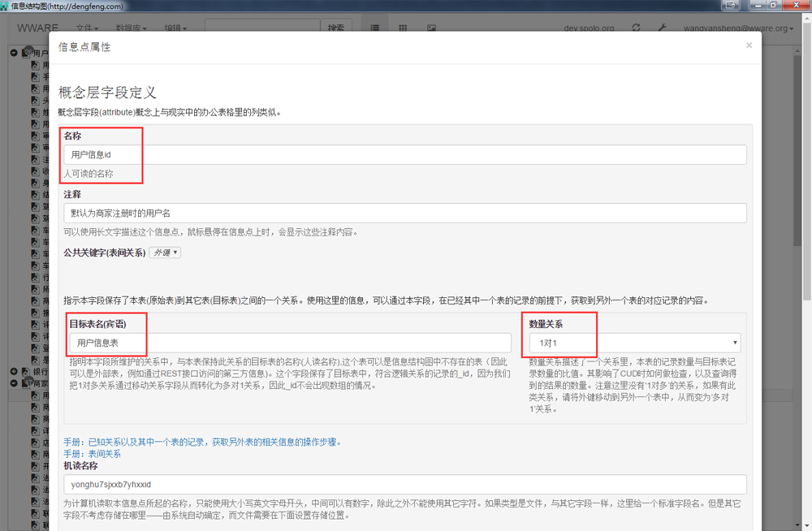Minimize the 信息结构图 window
The image size is (812, 531).
coord(758,5)
